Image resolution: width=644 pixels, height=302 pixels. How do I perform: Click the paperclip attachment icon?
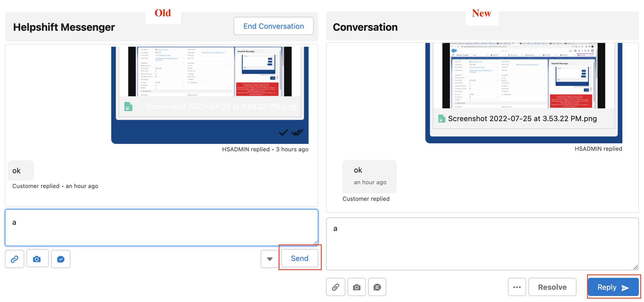[x=335, y=287]
